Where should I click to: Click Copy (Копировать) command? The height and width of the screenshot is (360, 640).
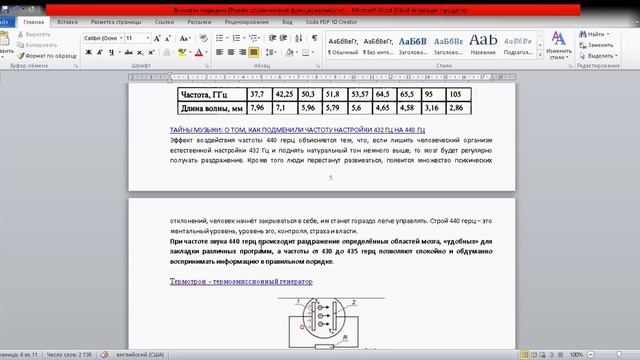tap(37, 45)
